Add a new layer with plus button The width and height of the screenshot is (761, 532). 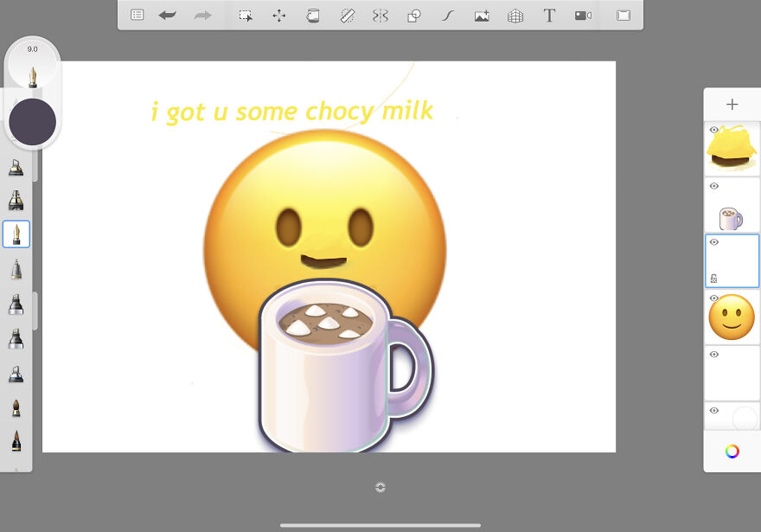pos(732,105)
